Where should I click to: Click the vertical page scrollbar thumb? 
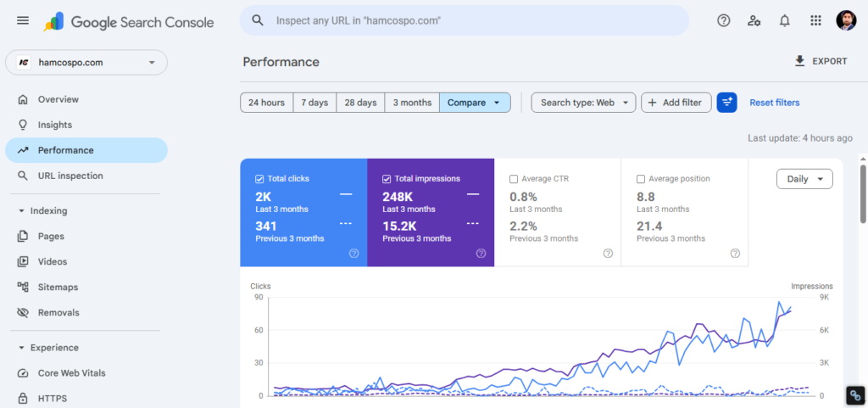[863, 193]
